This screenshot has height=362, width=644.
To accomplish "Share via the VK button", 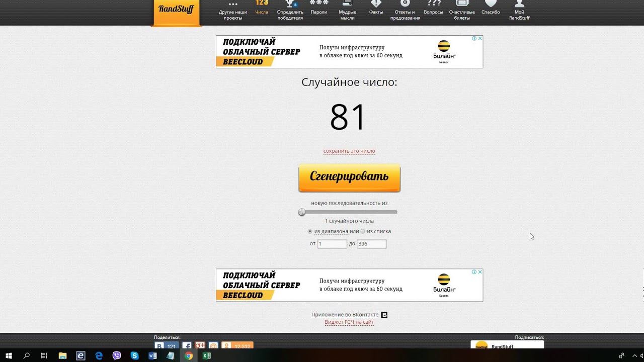I will [x=167, y=346].
